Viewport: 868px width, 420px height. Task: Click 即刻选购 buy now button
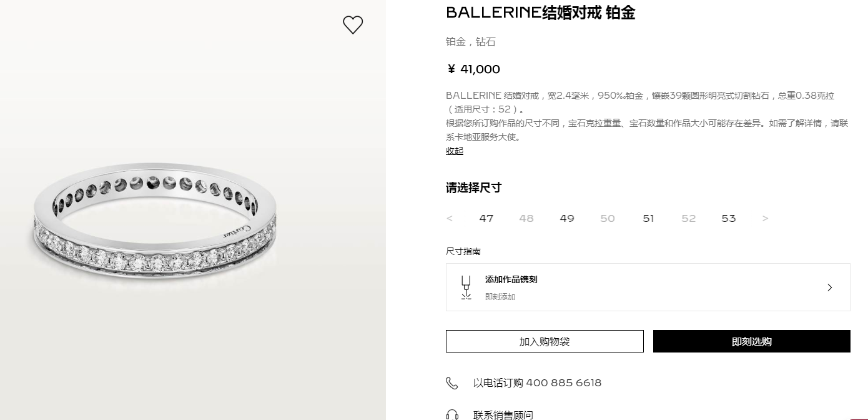click(752, 341)
